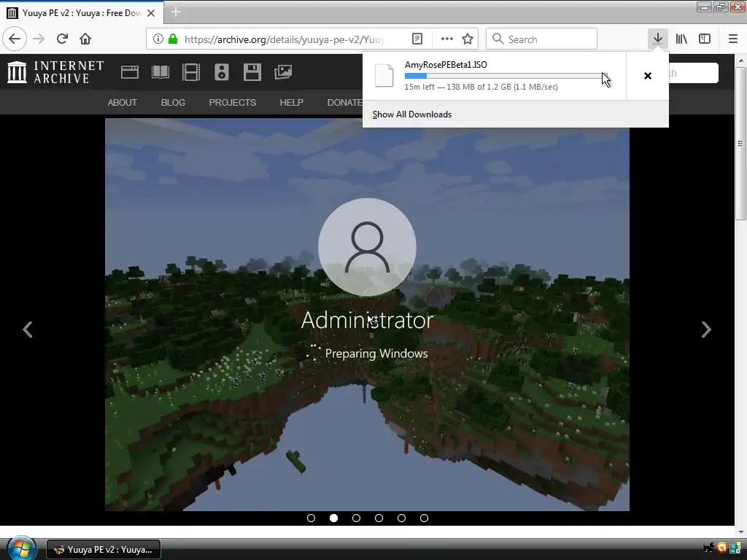Show sidebars toolbar button
Image resolution: width=747 pixels, height=560 pixels.
(705, 39)
